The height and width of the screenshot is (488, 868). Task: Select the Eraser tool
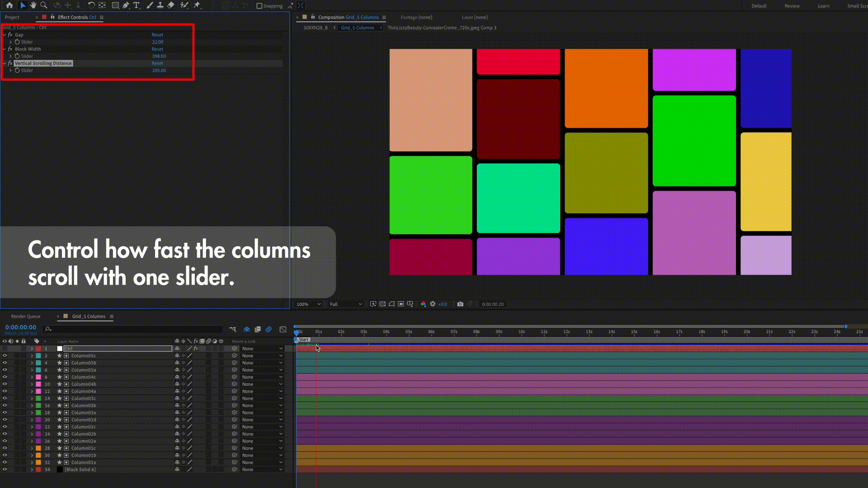171,5
